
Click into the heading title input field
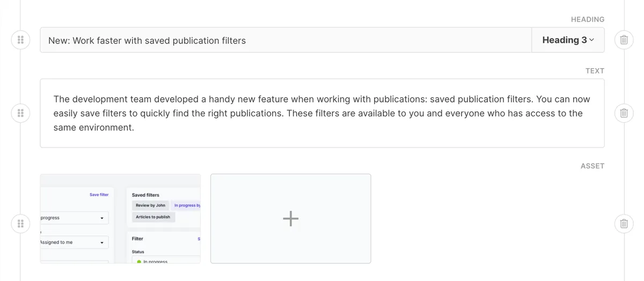(x=284, y=40)
